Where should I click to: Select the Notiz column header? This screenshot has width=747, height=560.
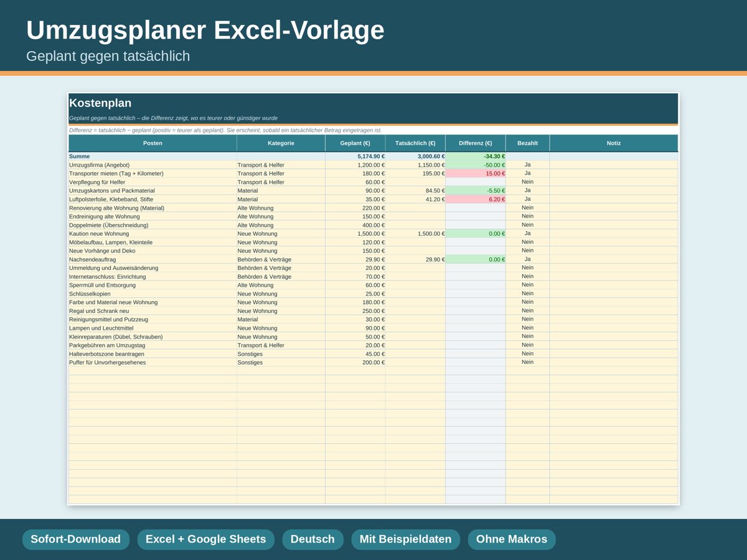[x=614, y=143]
